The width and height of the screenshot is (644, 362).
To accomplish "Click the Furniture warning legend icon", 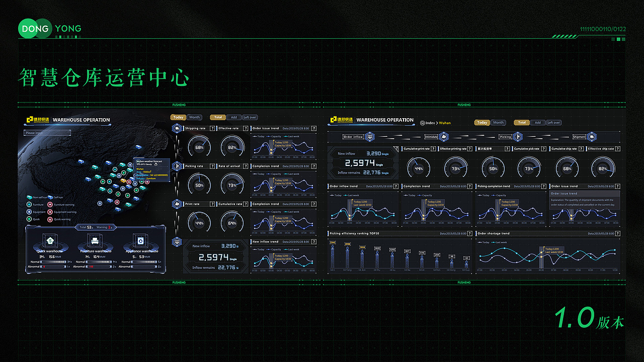I will 50,205.
